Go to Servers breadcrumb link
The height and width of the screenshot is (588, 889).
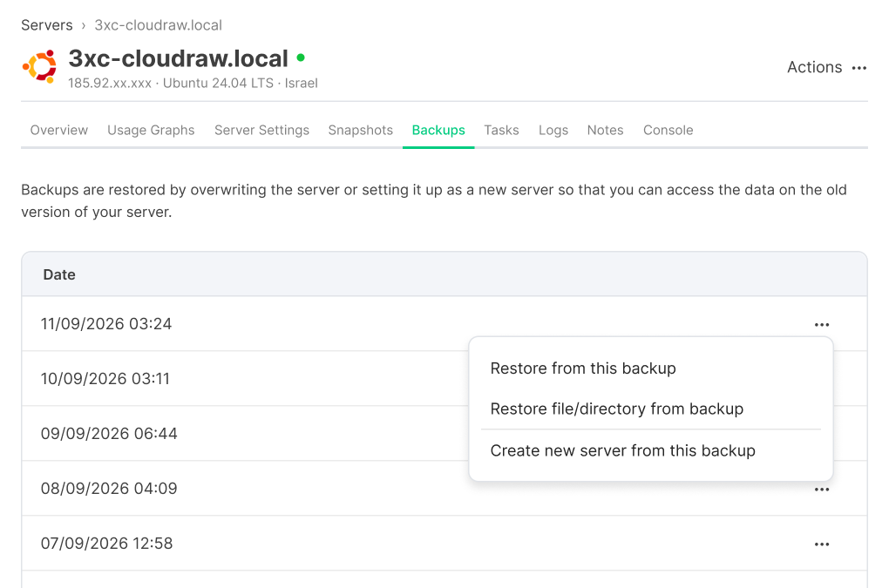tap(47, 25)
